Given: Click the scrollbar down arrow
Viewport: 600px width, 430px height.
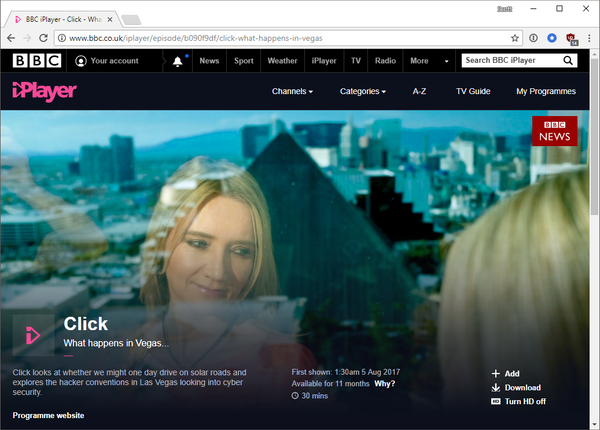Looking at the screenshot, I should coord(594,425).
